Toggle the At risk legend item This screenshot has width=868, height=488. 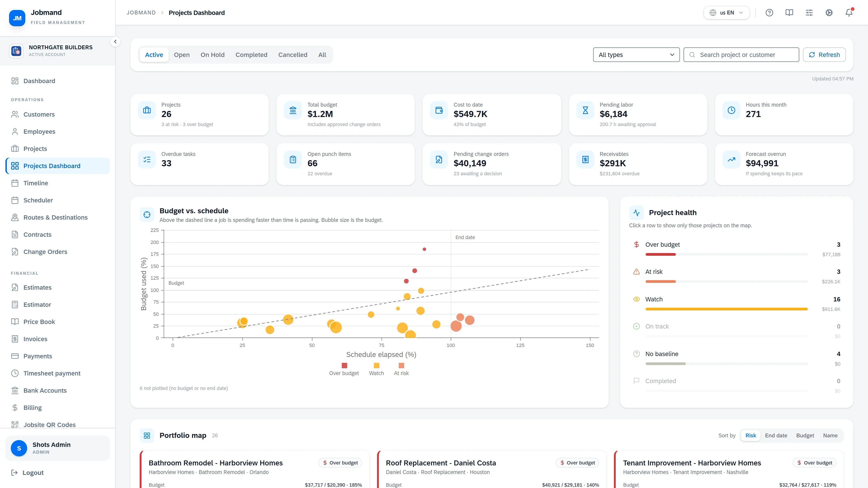[x=401, y=369]
